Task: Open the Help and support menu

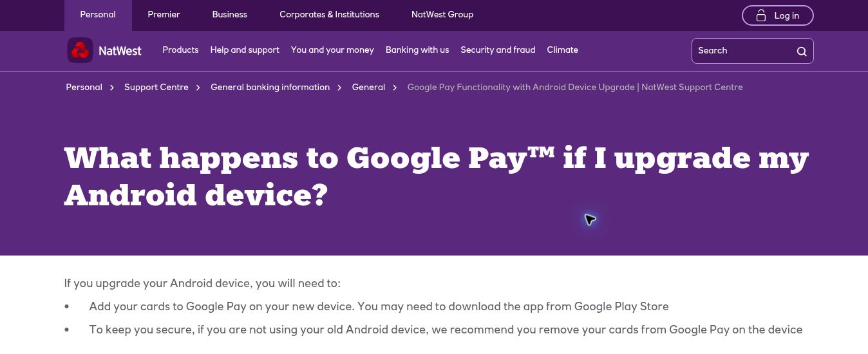Action: coord(245,50)
